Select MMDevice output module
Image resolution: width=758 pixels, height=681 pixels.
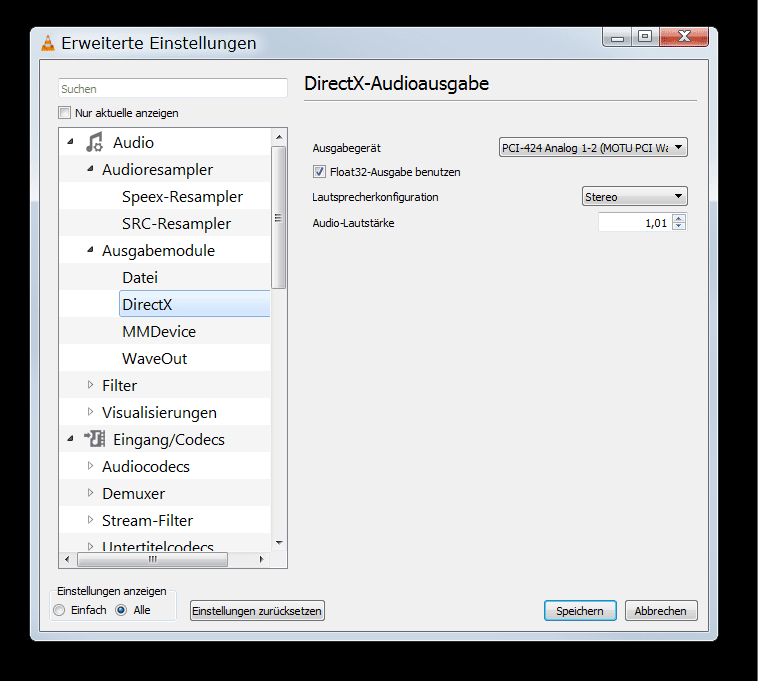click(x=159, y=332)
